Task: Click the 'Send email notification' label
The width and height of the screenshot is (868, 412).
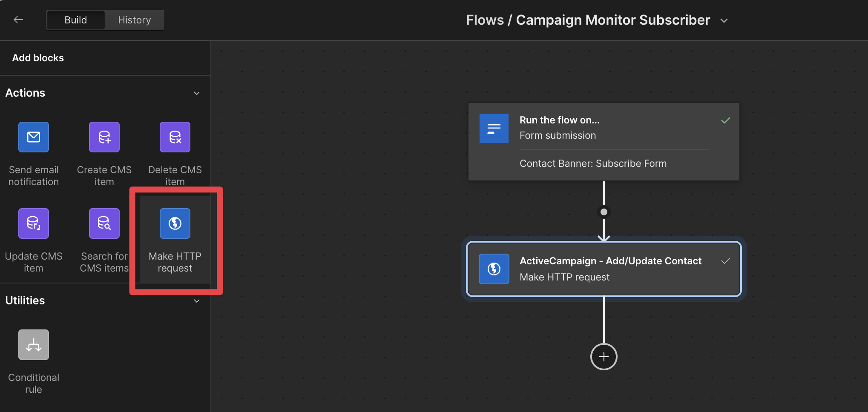Action: [x=34, y=176]
